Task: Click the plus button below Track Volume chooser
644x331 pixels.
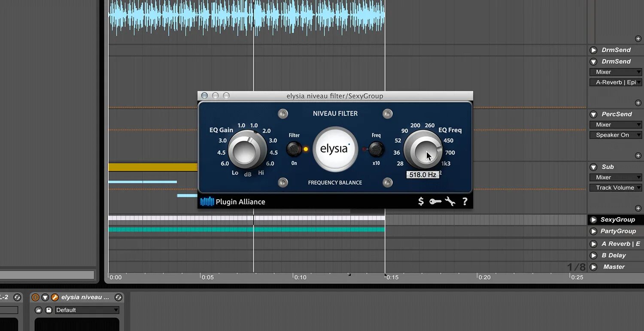Action: click(638, 209)
